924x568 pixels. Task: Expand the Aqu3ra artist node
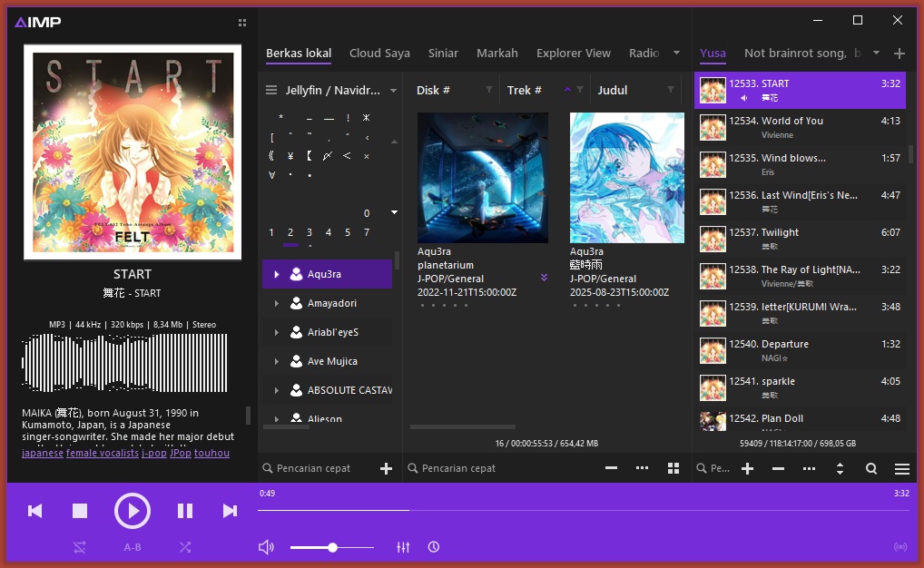[276, 274]
